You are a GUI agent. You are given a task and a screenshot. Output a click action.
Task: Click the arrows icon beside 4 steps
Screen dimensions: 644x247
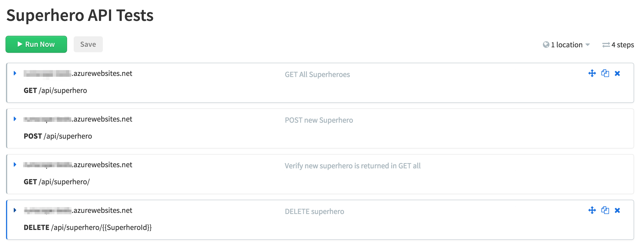(606, 45)
